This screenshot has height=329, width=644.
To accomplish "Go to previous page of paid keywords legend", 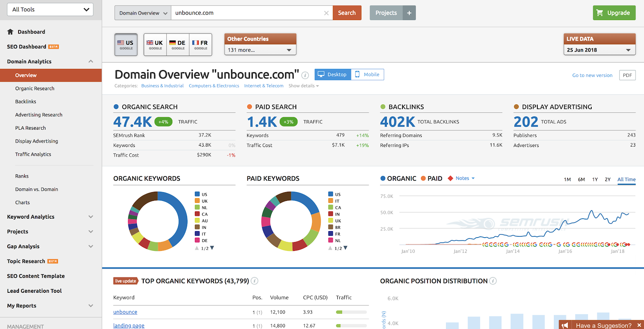I will click(330, 248).
